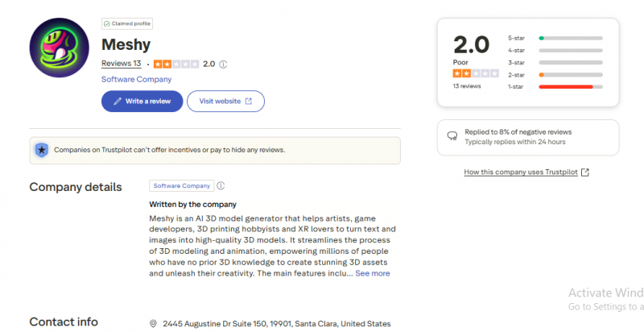
Task: Click the Meshy mushroom logo
Action: (x=59, y=48)
